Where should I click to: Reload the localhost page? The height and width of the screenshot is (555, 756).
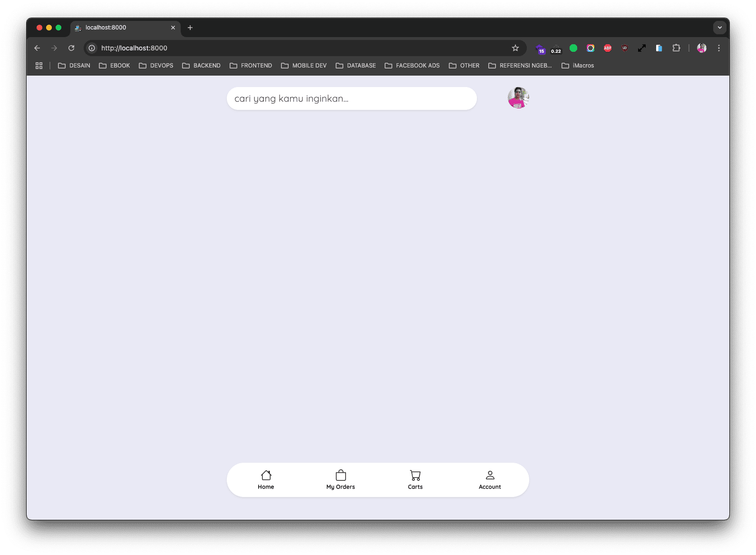71,48
